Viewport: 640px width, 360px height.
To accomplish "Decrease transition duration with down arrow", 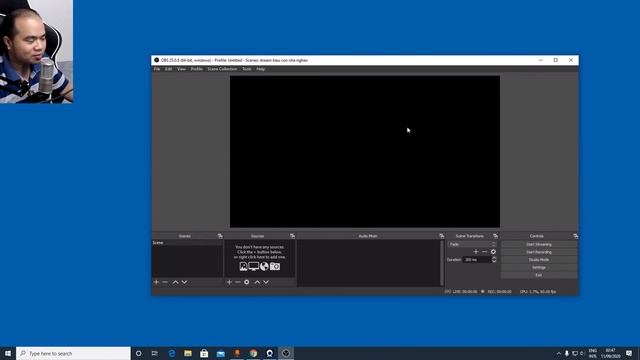I will tap(494, 261).
